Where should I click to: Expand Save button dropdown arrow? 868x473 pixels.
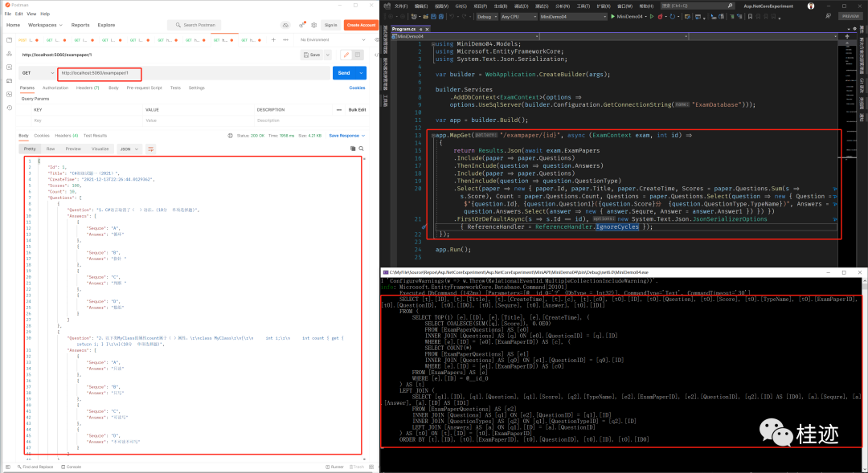328,55
